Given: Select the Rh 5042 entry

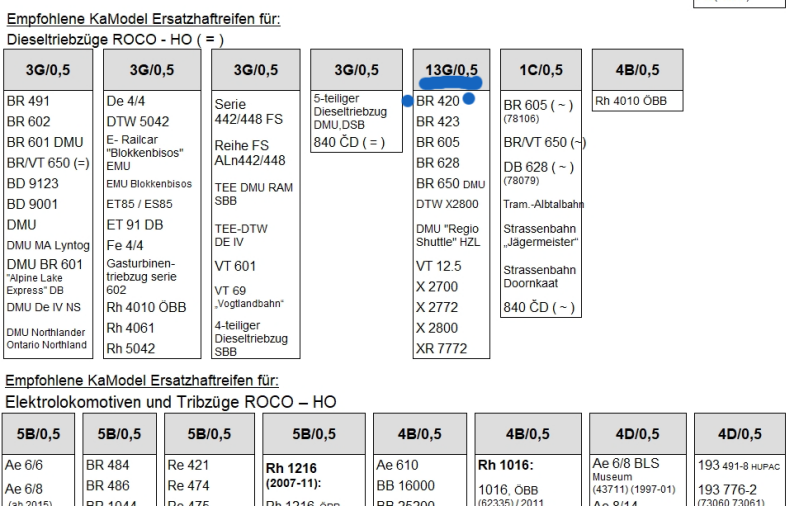Looking at the screenshot, I should 130,349.
